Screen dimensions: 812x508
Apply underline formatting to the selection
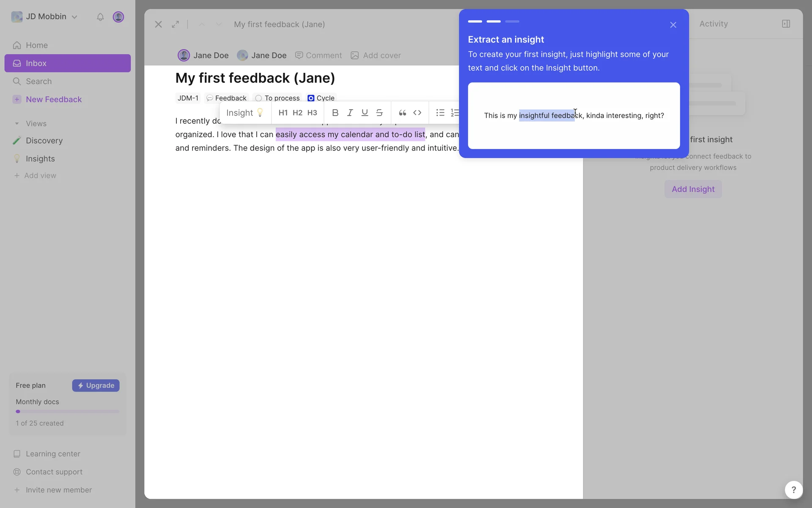point(365,113)
